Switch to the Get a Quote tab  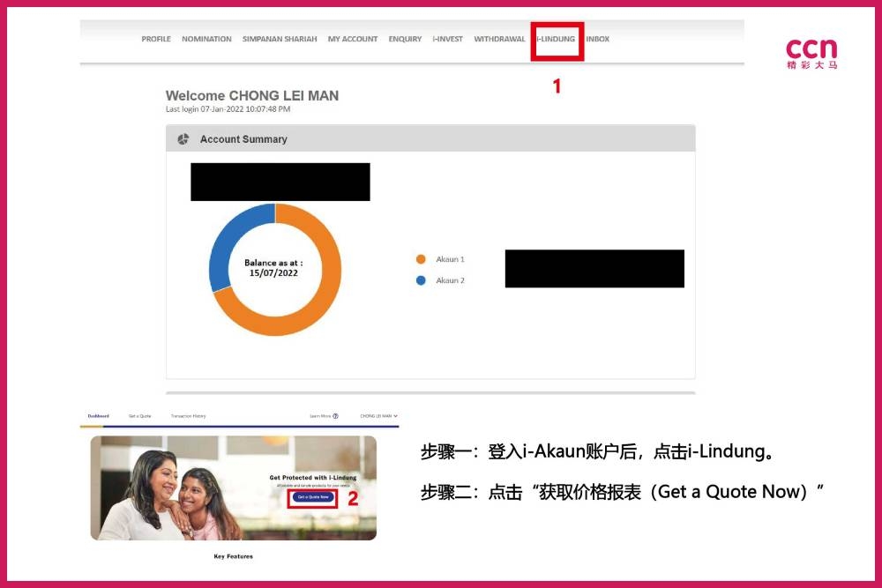140,416
